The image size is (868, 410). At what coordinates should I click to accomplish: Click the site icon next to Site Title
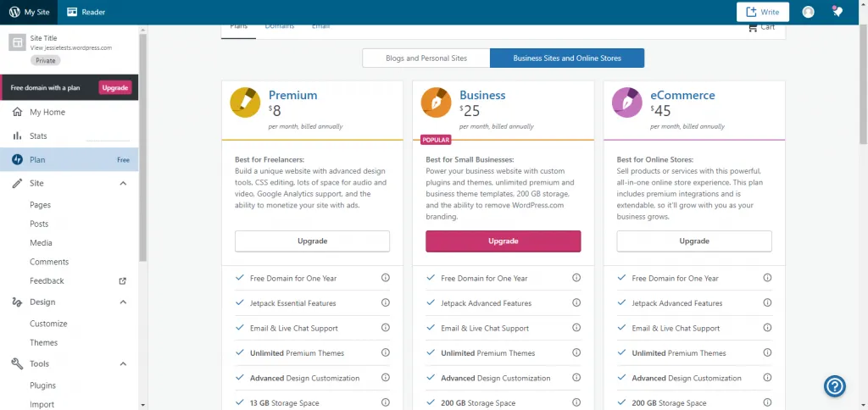(17, 42)
